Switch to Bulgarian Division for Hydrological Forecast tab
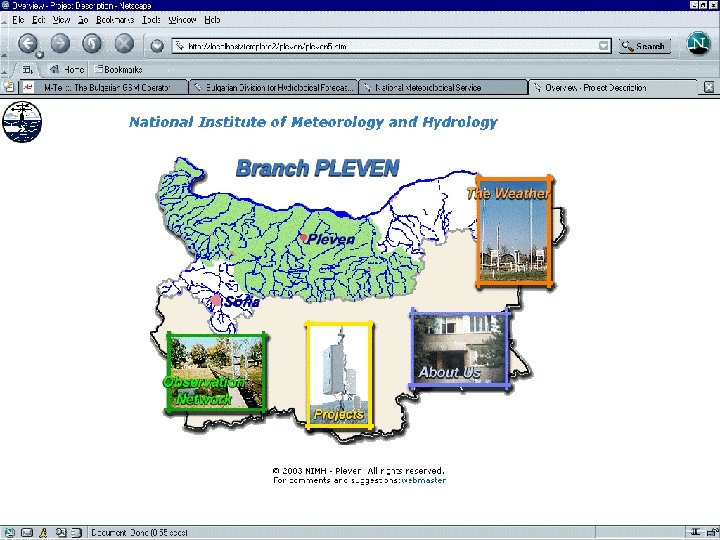The height and width of the screenshot is (540, 720). click(x=274, y=87)
